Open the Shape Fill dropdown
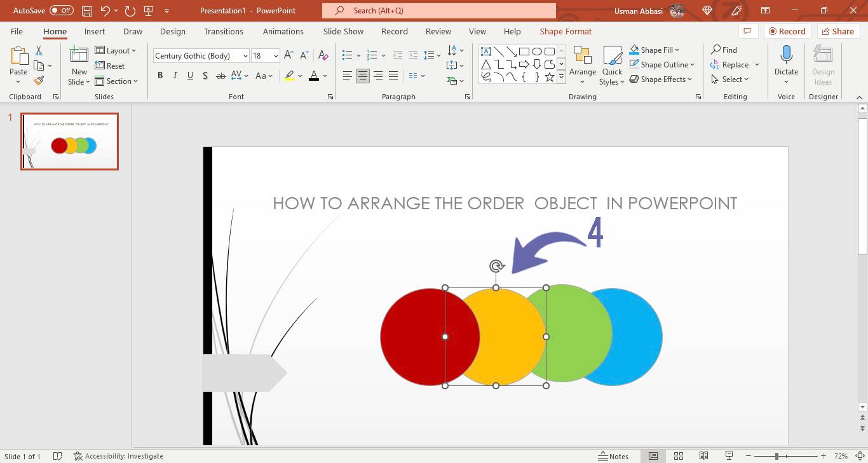The height and width of the screenshot is (463, 868). [x=654, y=50]
